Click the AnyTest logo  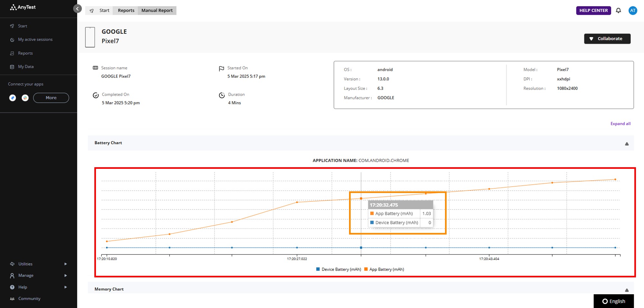[23, 7]
